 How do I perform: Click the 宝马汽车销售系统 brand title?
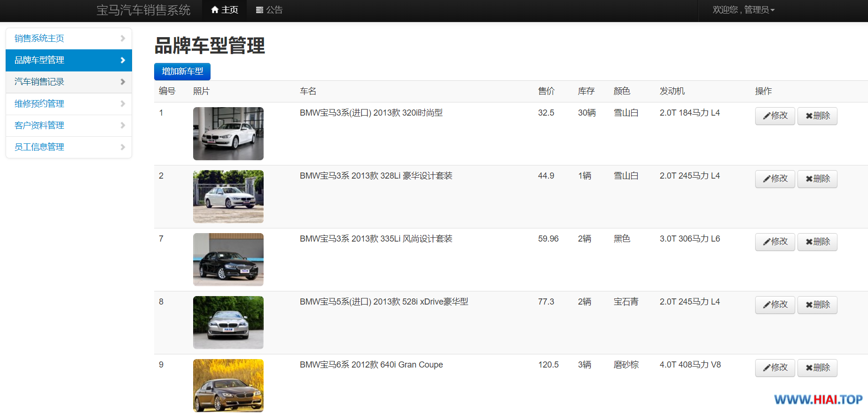tap(143, 10)
